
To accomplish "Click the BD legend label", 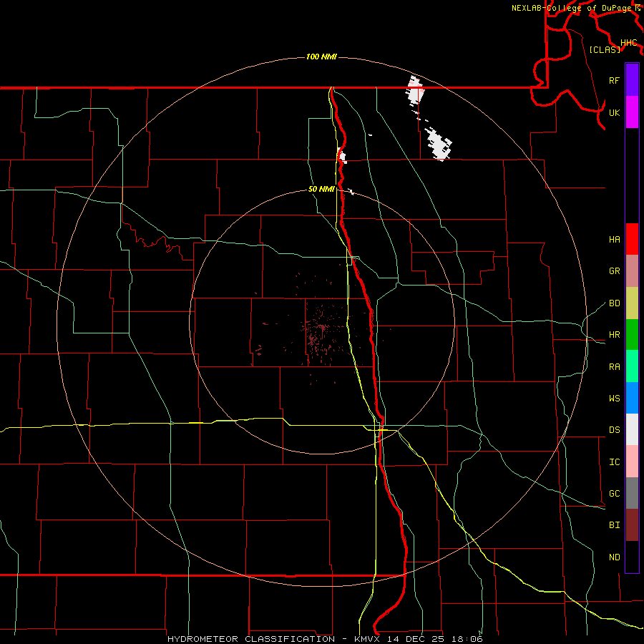I will [x=614, y=303].
